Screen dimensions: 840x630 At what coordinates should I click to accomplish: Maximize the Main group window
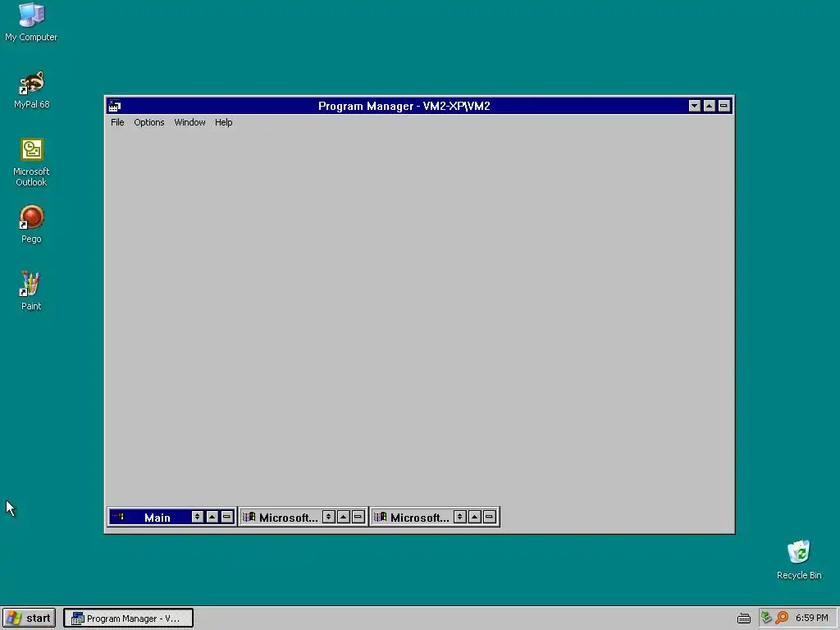coord(212,517)
